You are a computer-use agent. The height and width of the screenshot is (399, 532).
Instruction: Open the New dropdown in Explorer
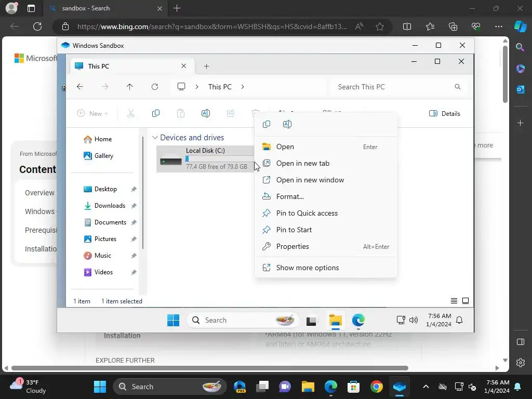click(x=92, y=114)
